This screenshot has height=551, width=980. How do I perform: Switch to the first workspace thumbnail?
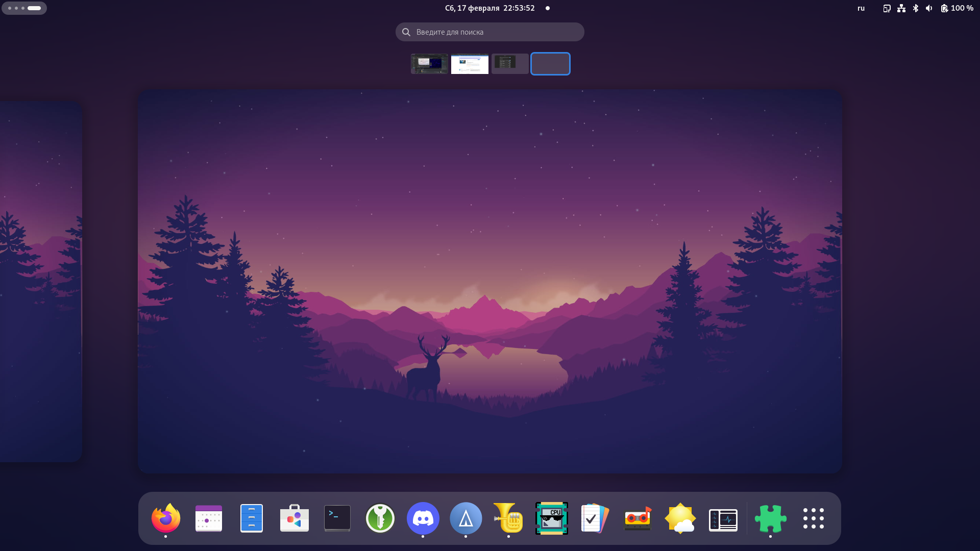tap(429, 64)
